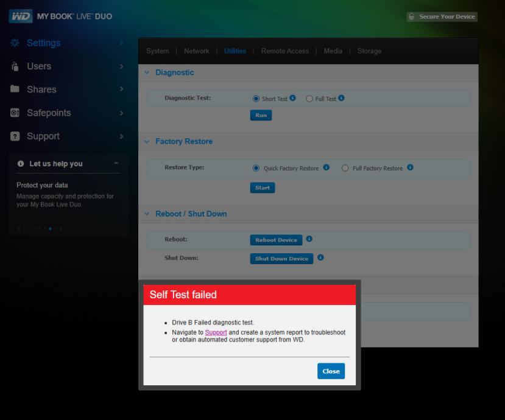
Task: Minimize the Let us help you panel
Action: click(x=116, y=163)
